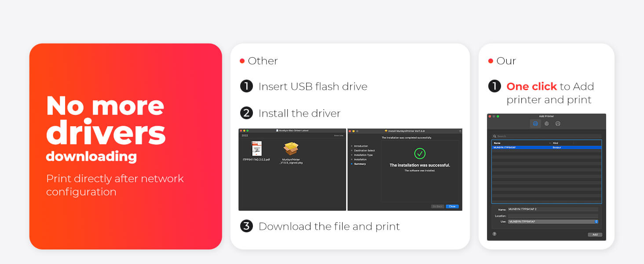Image resolution: width=644 pixels, height=264 pixels.
Task: Select the Default printers icon in Add Printer
Action: point(535,124)
